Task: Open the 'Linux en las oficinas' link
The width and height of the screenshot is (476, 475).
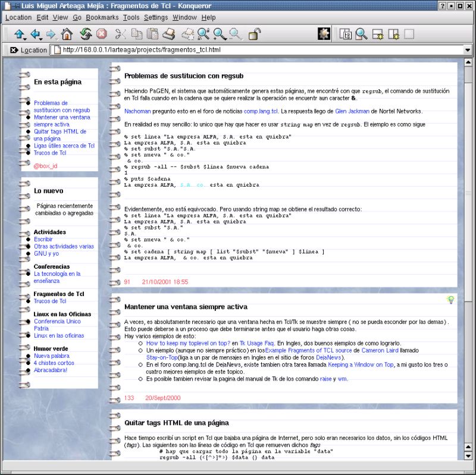Action: [x=59, y=335]
